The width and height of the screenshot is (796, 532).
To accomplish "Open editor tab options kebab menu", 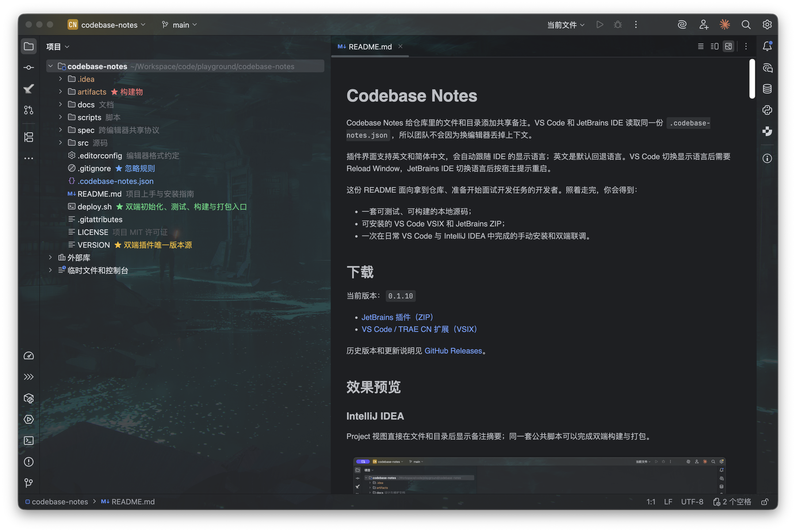I will (746, 46).
